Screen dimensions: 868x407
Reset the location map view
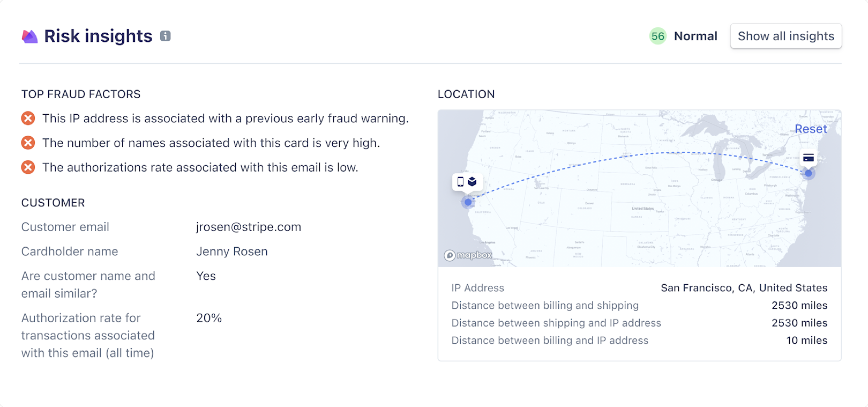[x=810, y=129]
